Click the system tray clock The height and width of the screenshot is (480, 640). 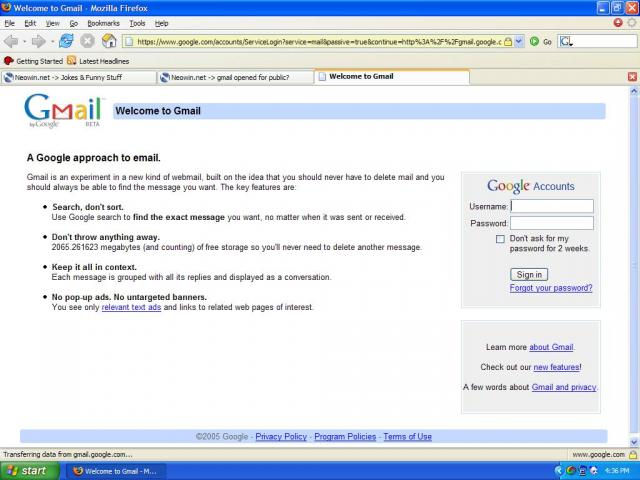(617, 471)
